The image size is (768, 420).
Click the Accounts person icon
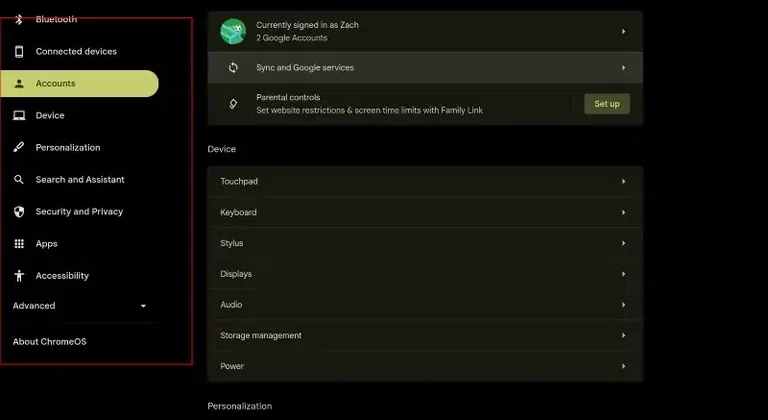pyautogui.click(x=19, y=83)
